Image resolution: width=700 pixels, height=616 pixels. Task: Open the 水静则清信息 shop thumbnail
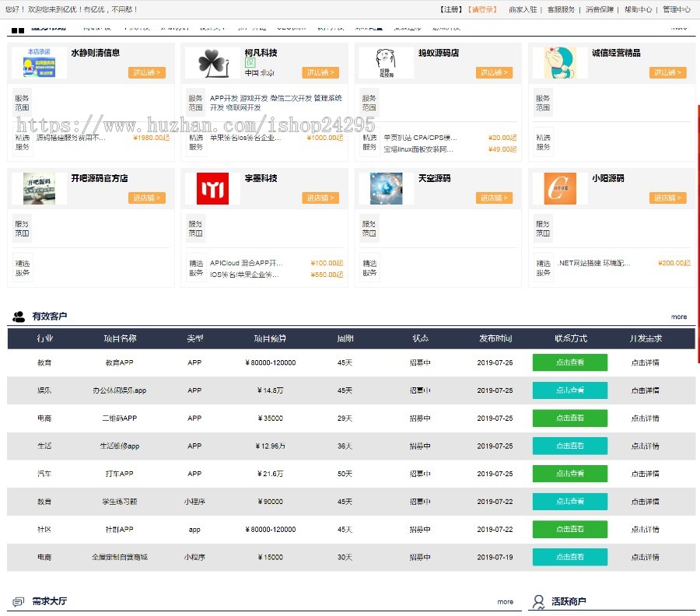pos(39,63)
